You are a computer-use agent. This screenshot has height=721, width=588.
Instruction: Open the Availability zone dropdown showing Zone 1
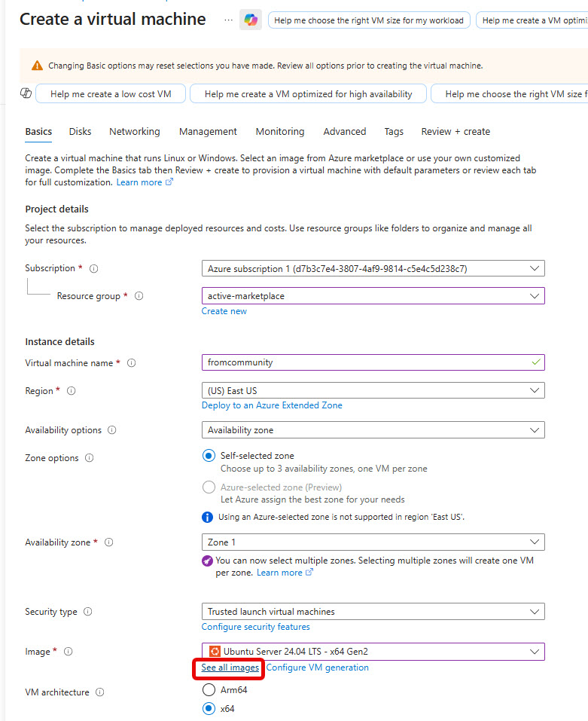(x=373, y=542)
